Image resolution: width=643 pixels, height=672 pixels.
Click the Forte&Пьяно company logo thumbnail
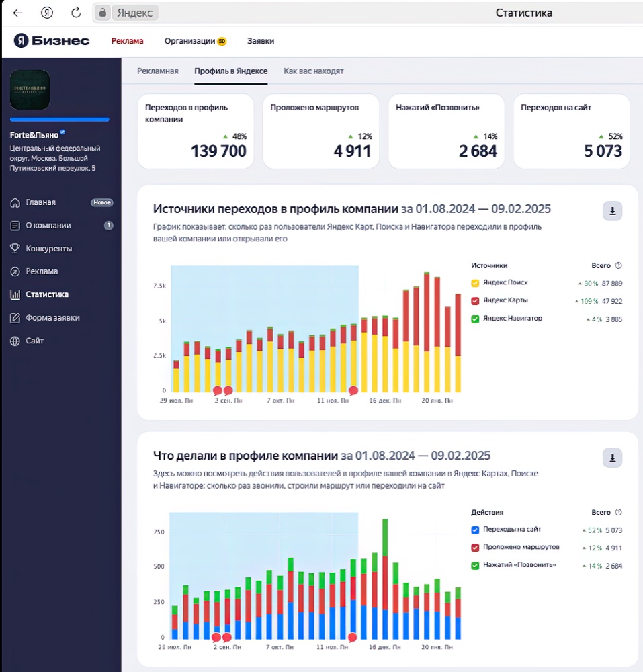point(30,89)
